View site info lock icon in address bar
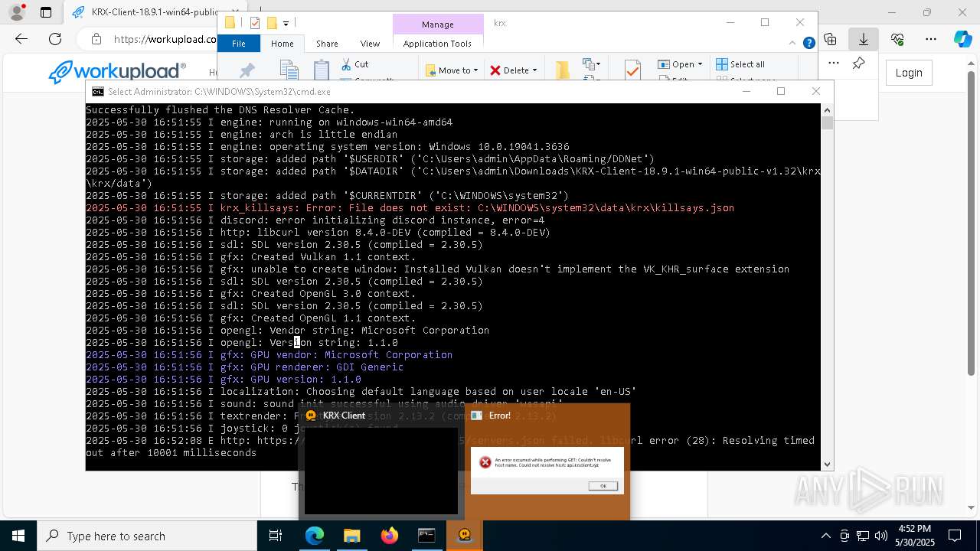The image size is (980, 551). tap(96, 39)
